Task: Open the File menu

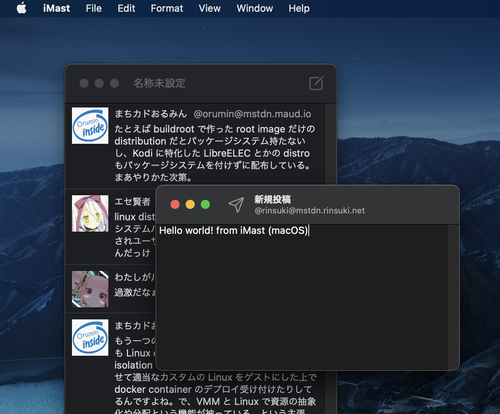Action: (x=94, y=8)
